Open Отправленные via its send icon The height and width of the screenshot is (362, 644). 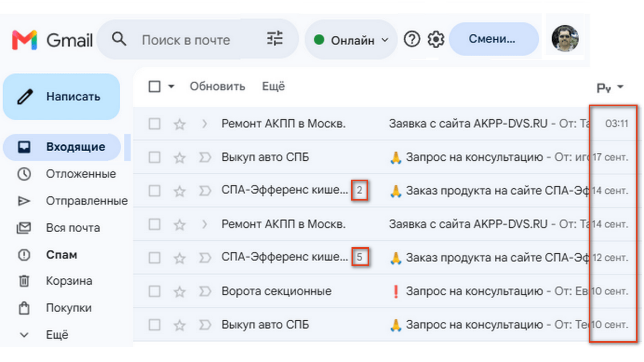tap(24, 201)
